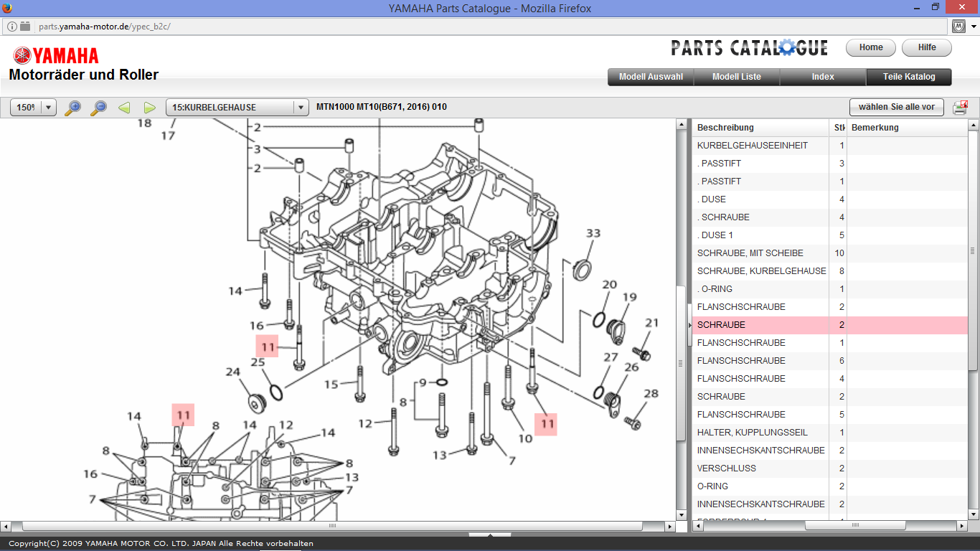This screenshot has width=980, height=551.
Task: Click the Firefox icon in title bar
Action: [7, 7]
